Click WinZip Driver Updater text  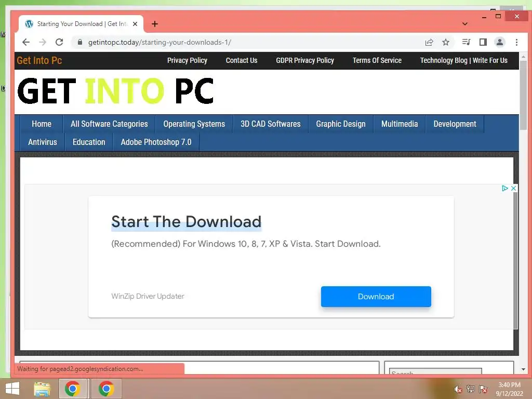click(x=148, y=296)
